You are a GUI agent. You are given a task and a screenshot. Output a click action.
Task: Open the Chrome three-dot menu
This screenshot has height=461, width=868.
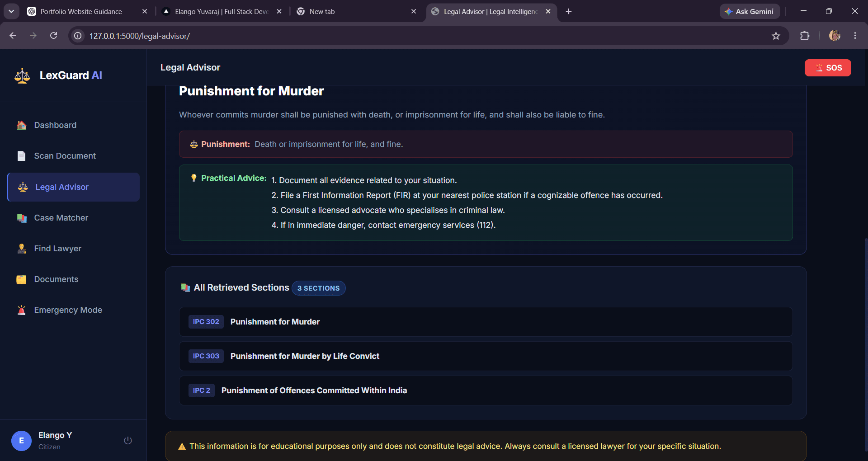pos(855,36)
